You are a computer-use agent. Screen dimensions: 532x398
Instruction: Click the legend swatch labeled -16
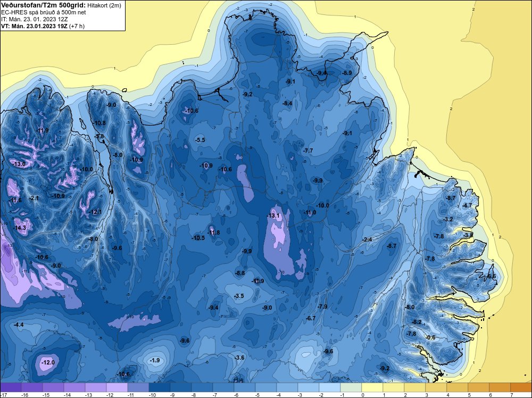click(x=32, y=387)
